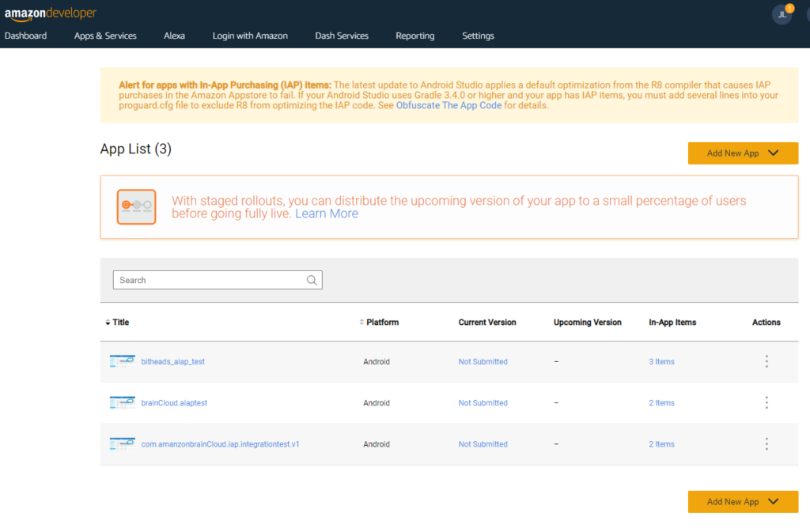Image resolution: width=810 pixels, height=532 pixels.
Task: Go to the Dashboard menu
Action: pyautogui.click(x=26, y=36)
